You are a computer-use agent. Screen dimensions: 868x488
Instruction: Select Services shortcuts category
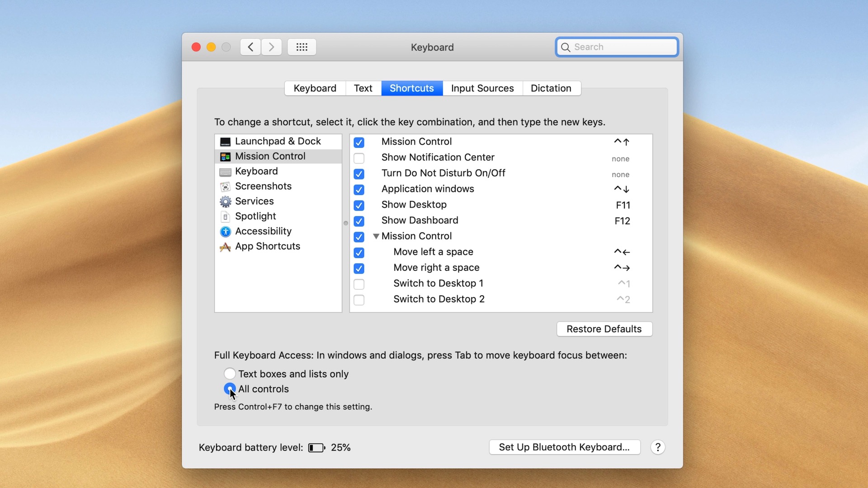tap(255, 201)
